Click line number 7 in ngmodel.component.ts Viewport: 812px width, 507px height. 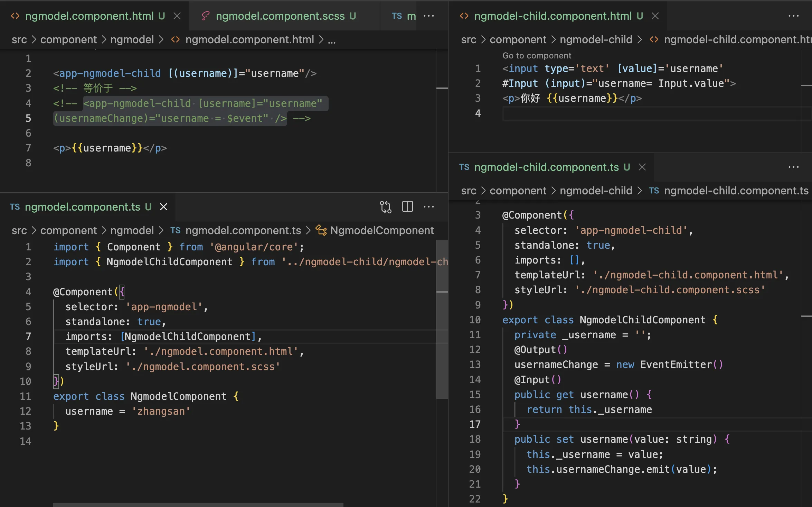click(x=28, y=337)
